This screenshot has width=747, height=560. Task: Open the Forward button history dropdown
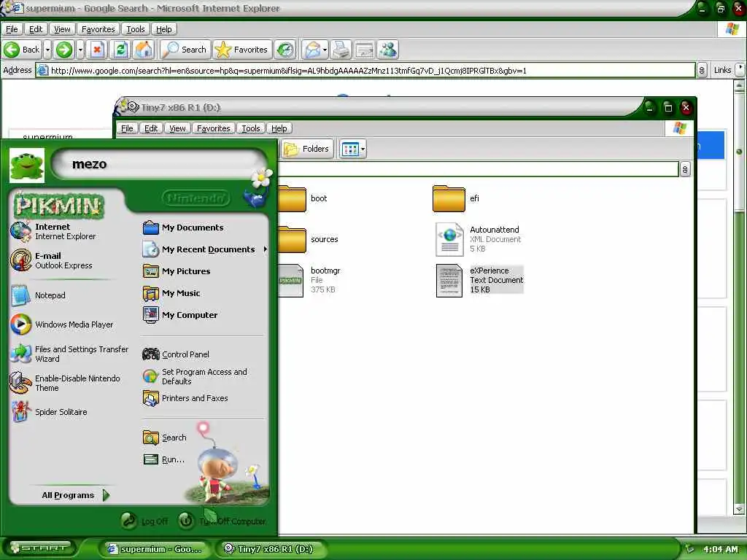pos(80,50)
